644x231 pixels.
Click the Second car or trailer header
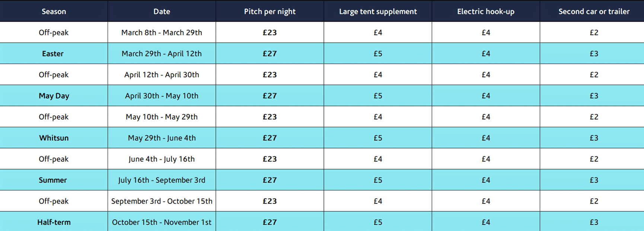tap(594, 12)
